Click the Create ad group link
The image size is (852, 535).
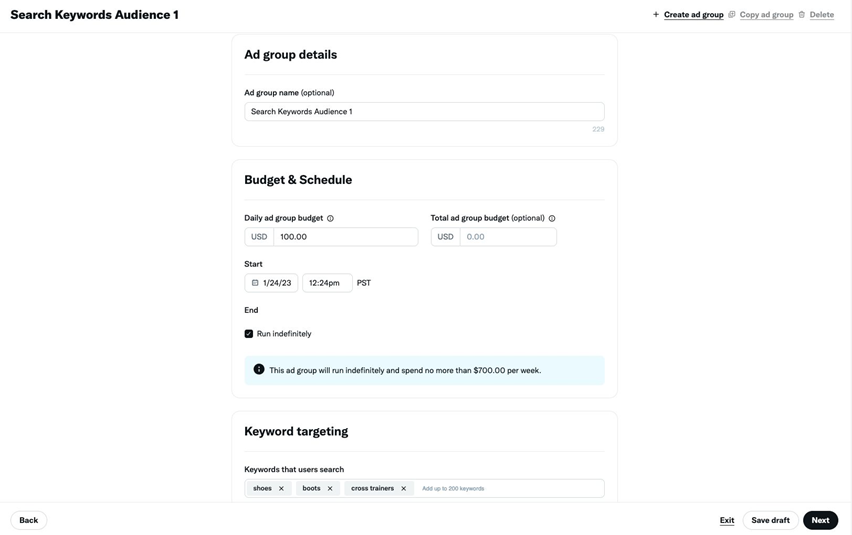click(x=693, y=15)
